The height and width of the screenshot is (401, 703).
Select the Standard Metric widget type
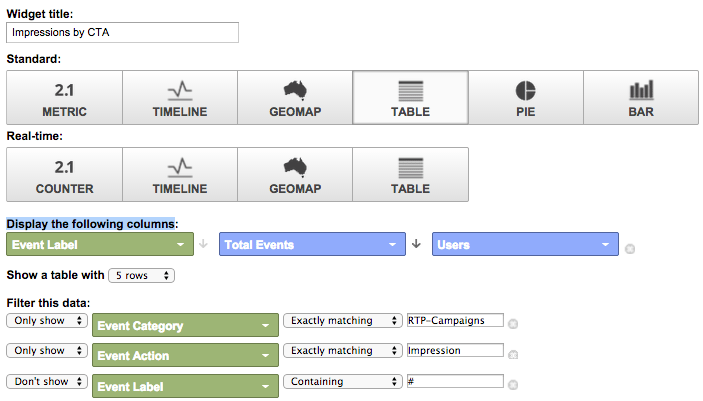click(64, 98)
